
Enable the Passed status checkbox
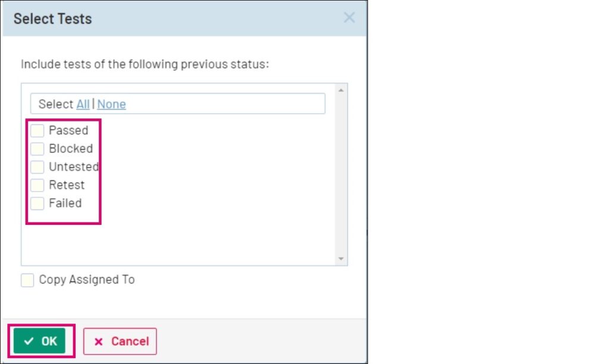coord(37,131)
